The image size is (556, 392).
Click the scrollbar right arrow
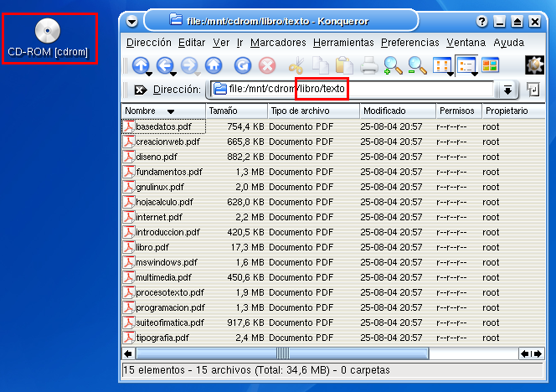tap(538, 353)
